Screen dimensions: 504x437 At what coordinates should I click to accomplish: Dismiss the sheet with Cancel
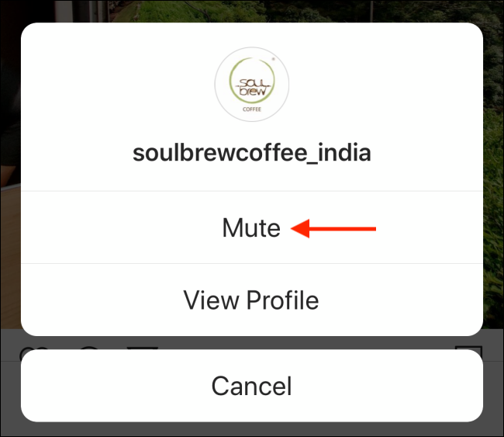252,386
